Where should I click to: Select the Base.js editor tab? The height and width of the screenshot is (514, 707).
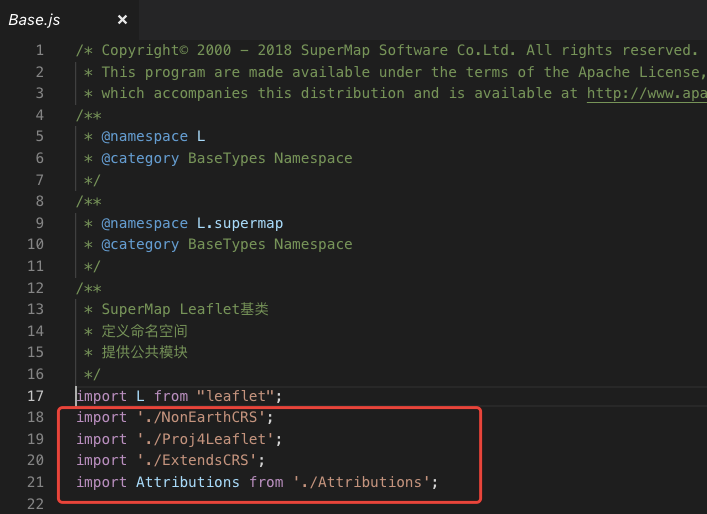[x=69, y=20]
